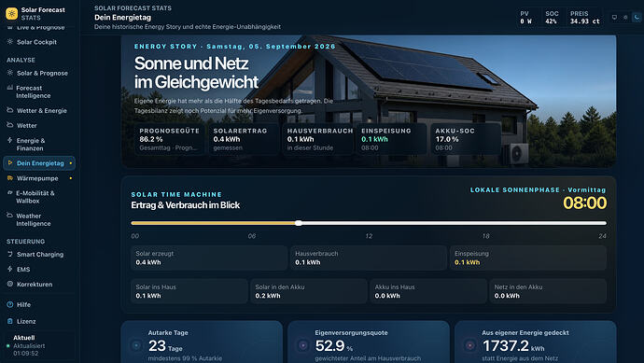Click the Korrekturen gear icon

click(10, 284)
